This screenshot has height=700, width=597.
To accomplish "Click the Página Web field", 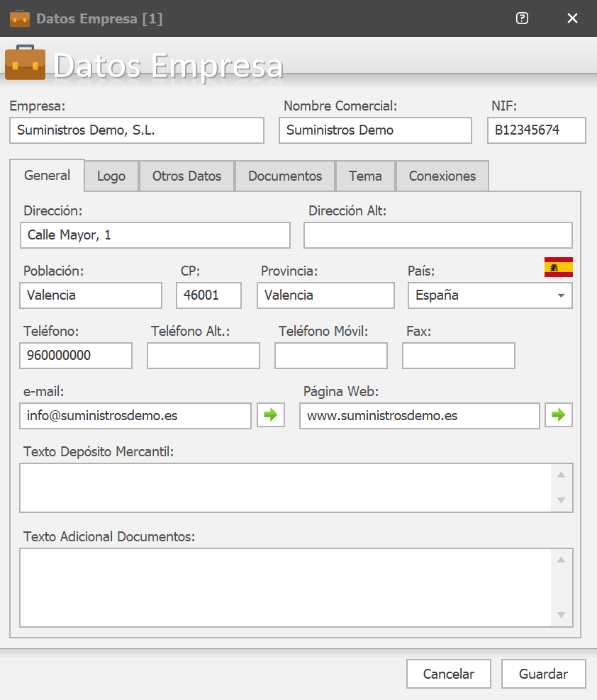I will coord(420,416).
